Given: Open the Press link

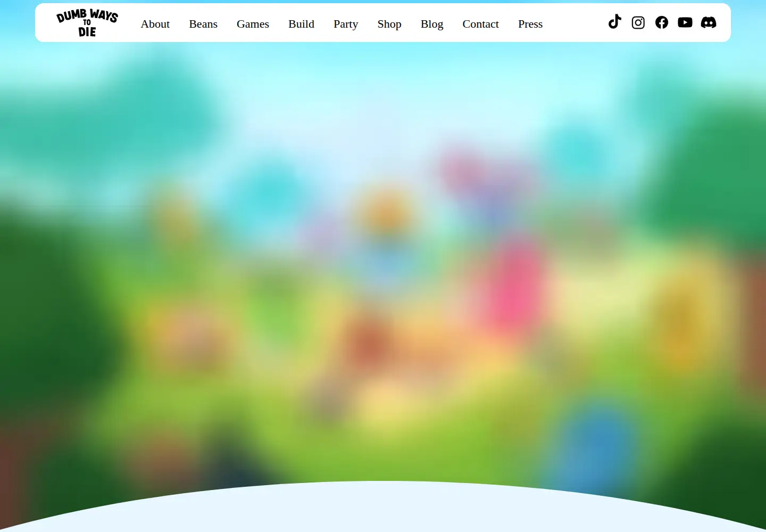Looking at the screenshot, I should click(530, 24).
